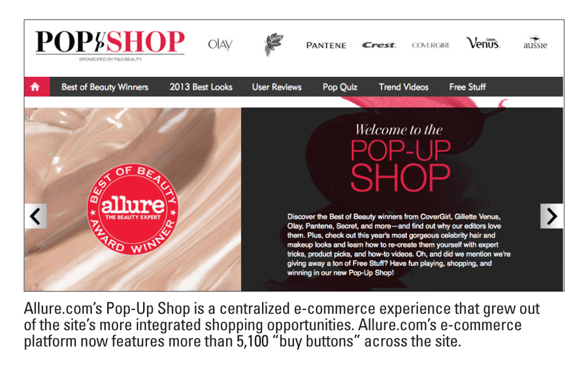Open the Gillette Venus logo

483,43
